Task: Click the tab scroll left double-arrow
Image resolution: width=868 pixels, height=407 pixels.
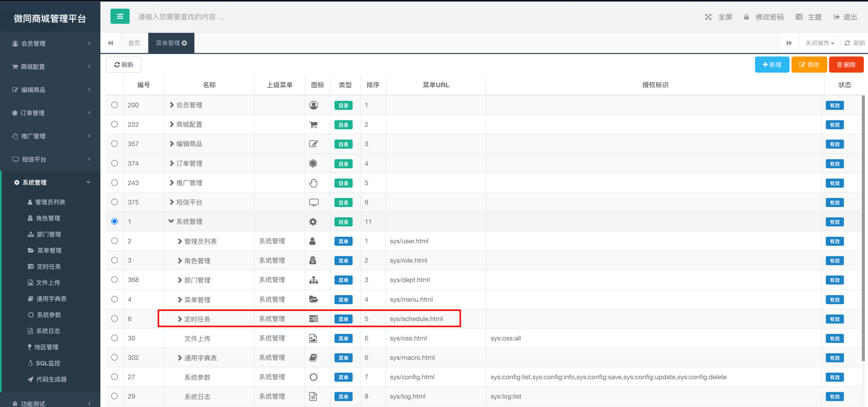Action: pyautogui.click(x=110, y=43)
